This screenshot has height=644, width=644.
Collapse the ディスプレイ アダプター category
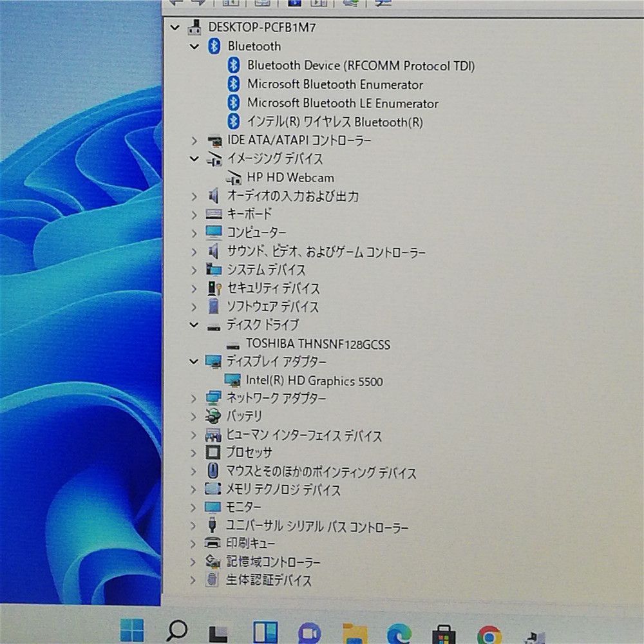(x=194, y=361)
